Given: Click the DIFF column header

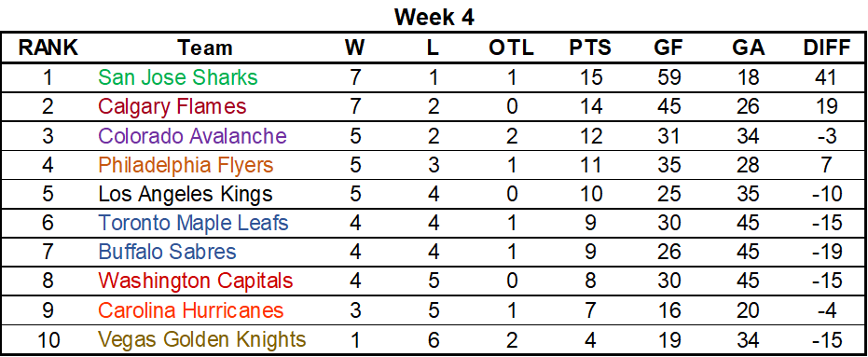Looking at the screenshot, I should 827,48.
